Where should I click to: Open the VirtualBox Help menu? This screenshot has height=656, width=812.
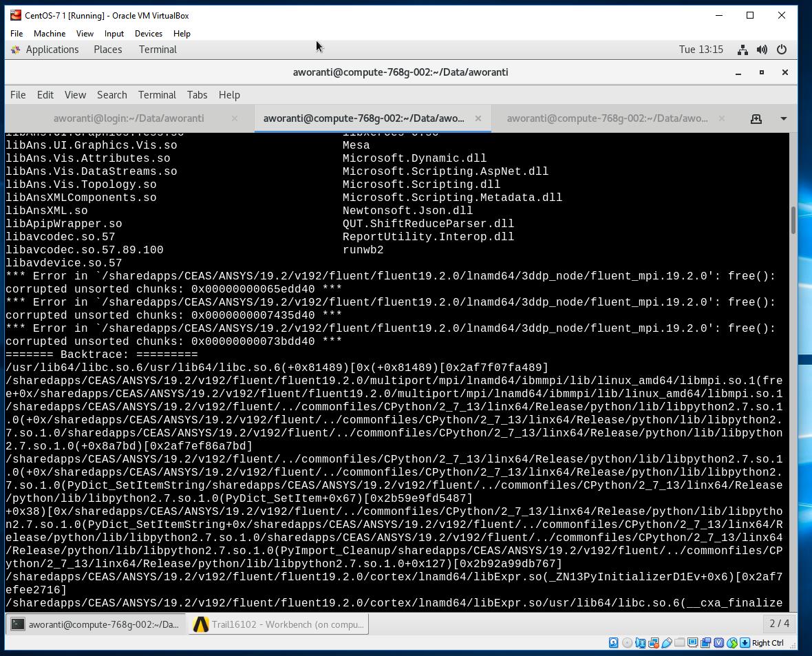click(x=182, y=34)
